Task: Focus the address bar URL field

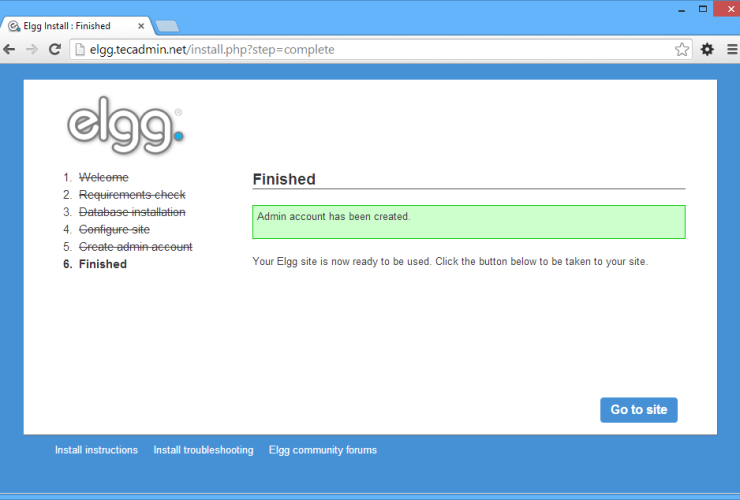Action: [370, 49]
